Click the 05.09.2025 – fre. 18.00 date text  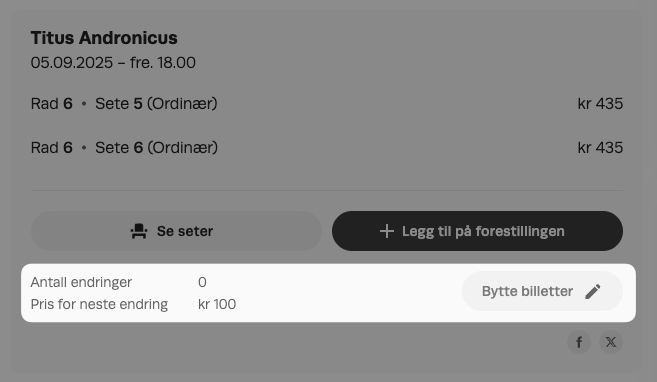(x=113, y=63)
